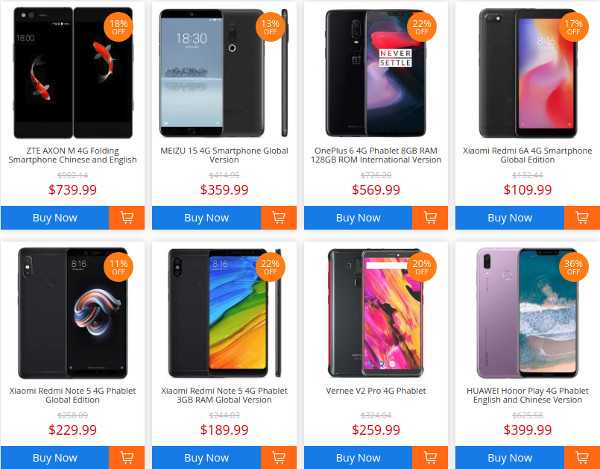
Task: Open OnePlus 6 4G Phablet title link
Action: [x=376, y=155]
